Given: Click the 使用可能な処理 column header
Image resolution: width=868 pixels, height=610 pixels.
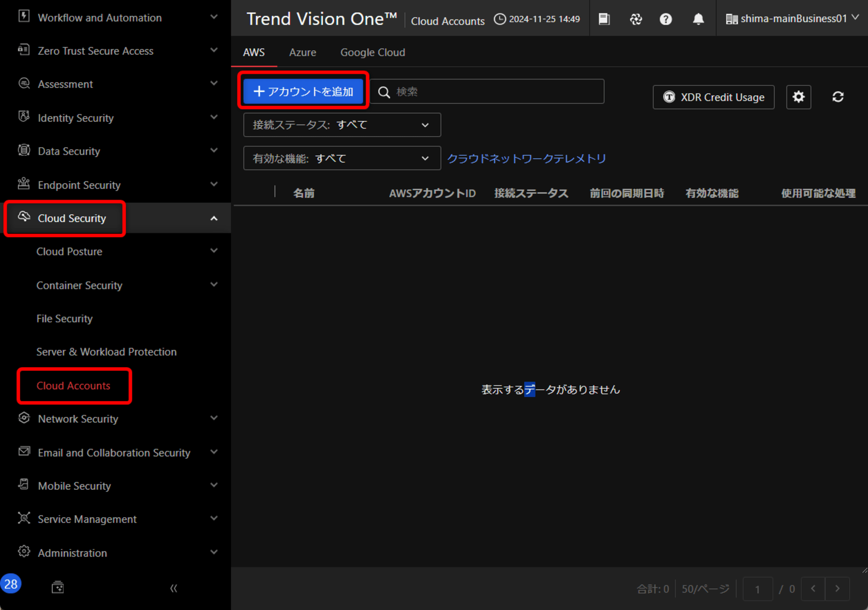Looking at the screenshot, I should [x=819, y=193].
